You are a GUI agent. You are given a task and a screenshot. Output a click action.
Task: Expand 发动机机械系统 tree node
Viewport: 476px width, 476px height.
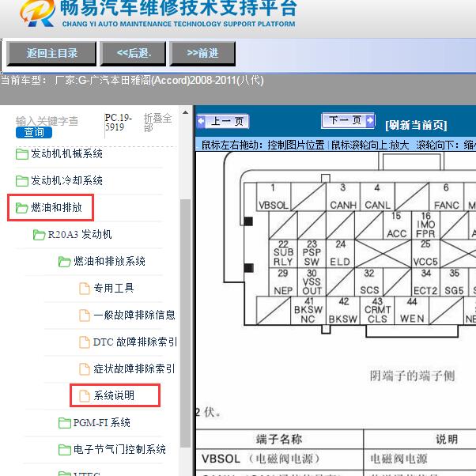pyautogui.click(x=66, y=154)
